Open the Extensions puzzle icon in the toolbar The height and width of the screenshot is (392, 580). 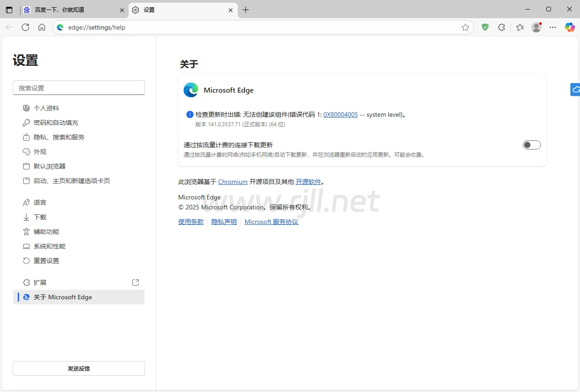click(501, 27)
